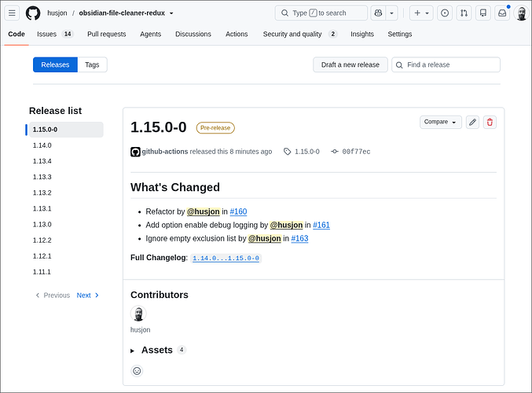Open the Insights tab
The width and height of the screenshot is (532, 393).
(362, 34)
